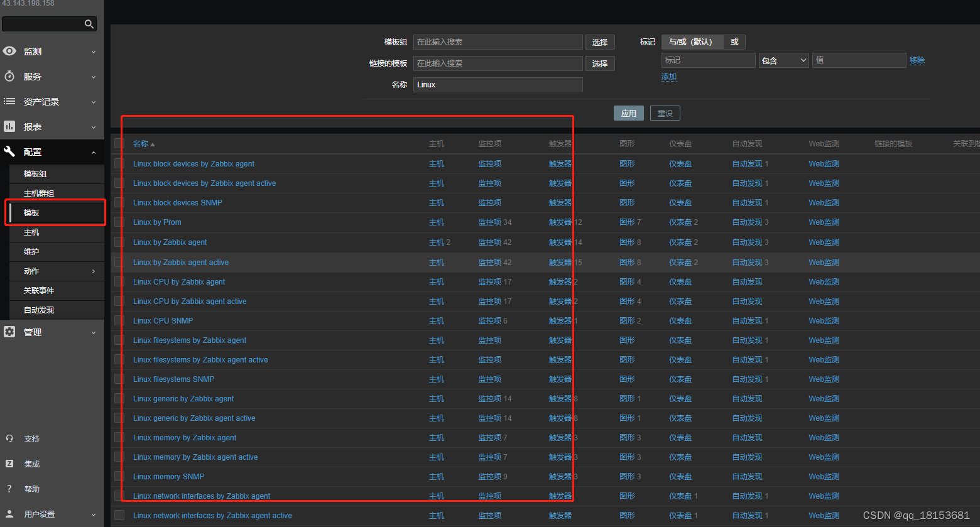Click the 添加 tag link
Viewport: 980px width, 527px height.
(669, 77)
